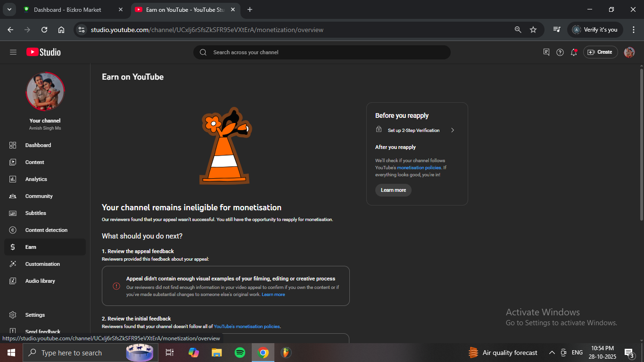The height and width of the screenshot is (362, 644).
Task: Open the hamburger guide menu icon
Action: pyautogui.click(x=13, y=52)
